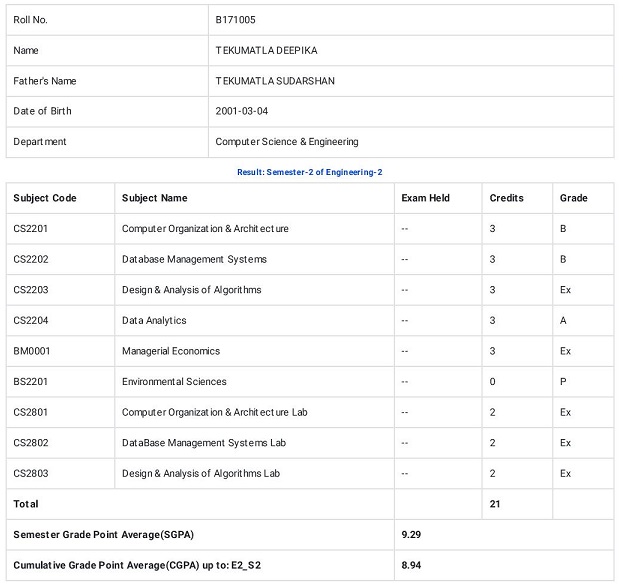Click the Result: Semester-2 of Engineering-2 heading
This screenshot has height=585, width=623.
(309, 172)
